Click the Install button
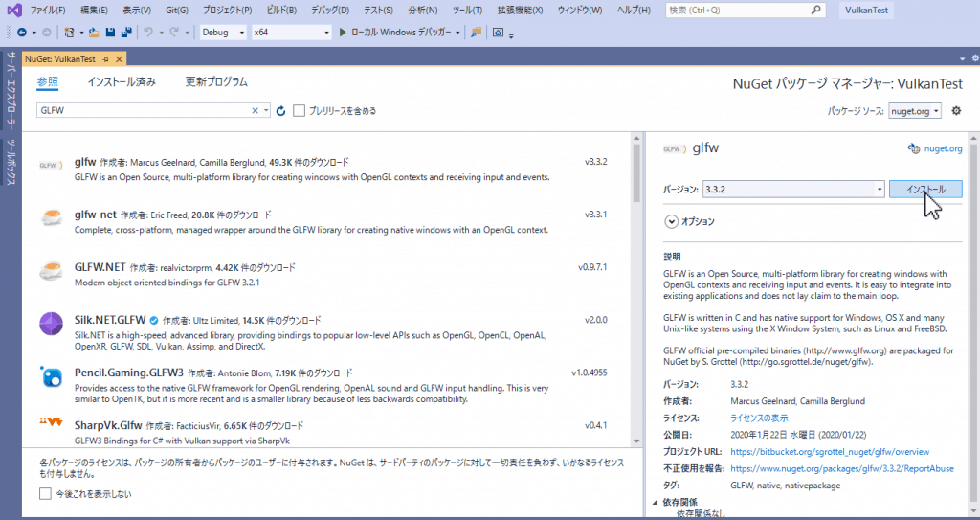 (925, 189)
